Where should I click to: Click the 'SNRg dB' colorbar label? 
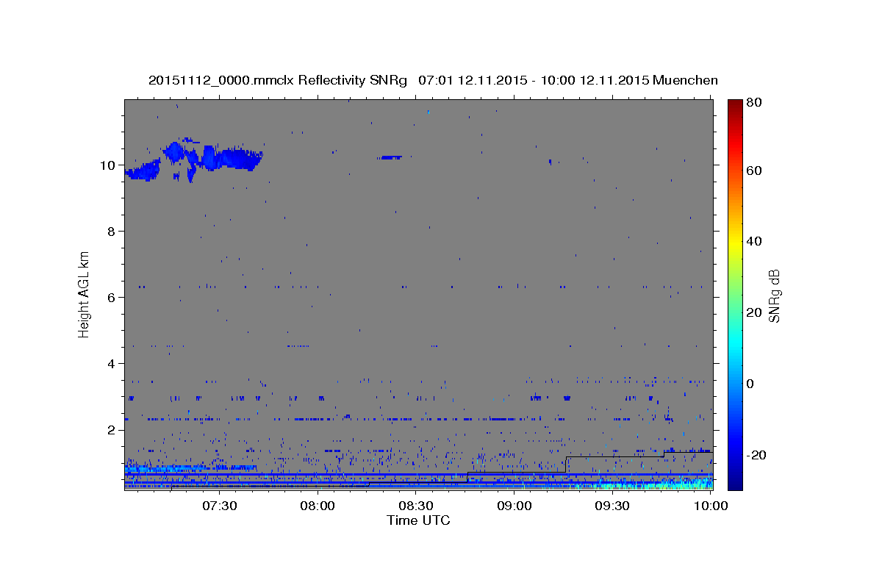point(774,295)
